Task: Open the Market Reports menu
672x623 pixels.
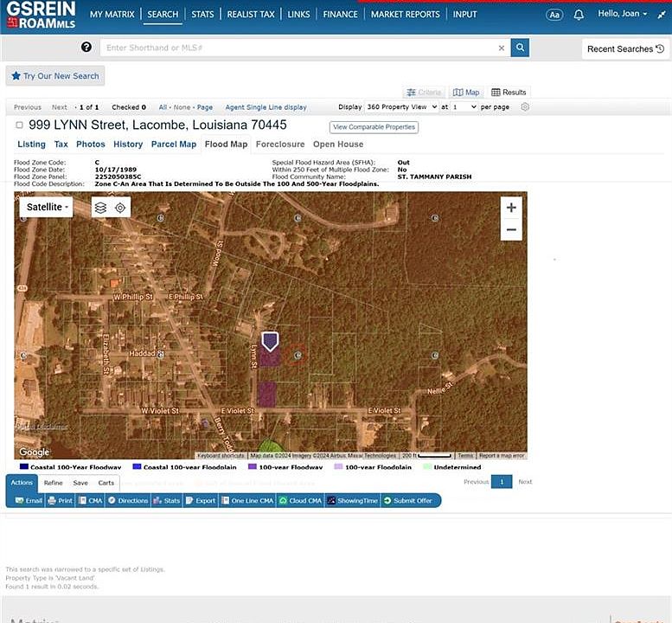Action: pos(406,15)
